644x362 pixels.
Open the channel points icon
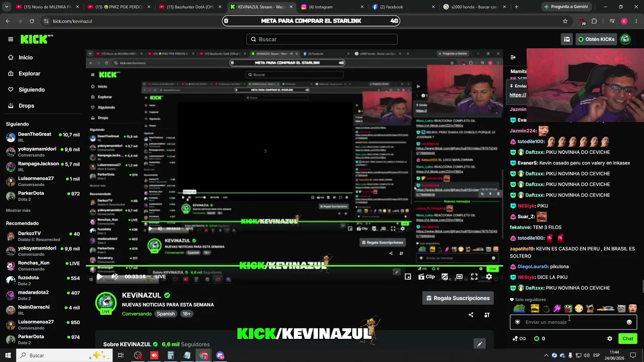[x=519, y=339]
